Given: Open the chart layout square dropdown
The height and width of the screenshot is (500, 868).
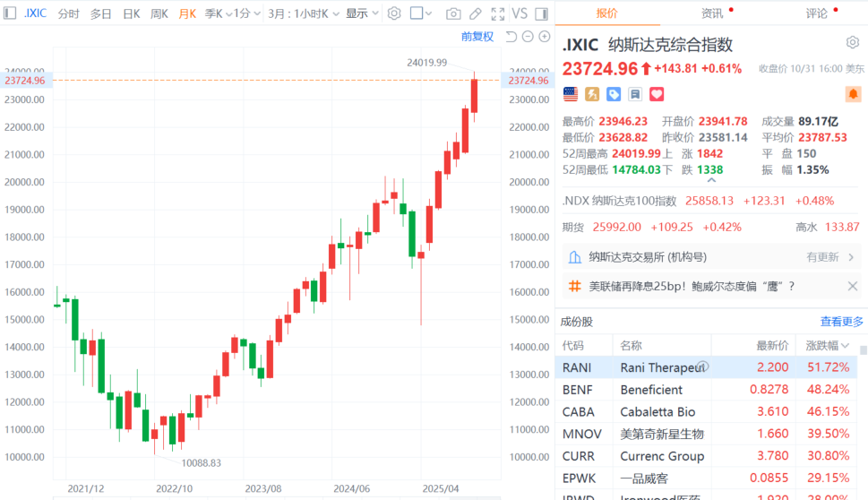Looking at the screenshot, I should [x=421, y=13].
